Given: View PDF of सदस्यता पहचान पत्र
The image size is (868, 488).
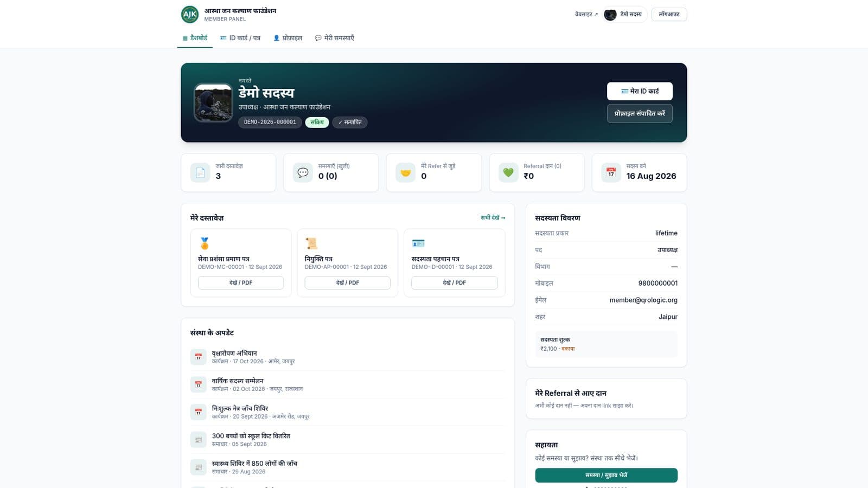Looking at the screenshot, I should coord(455,282).
